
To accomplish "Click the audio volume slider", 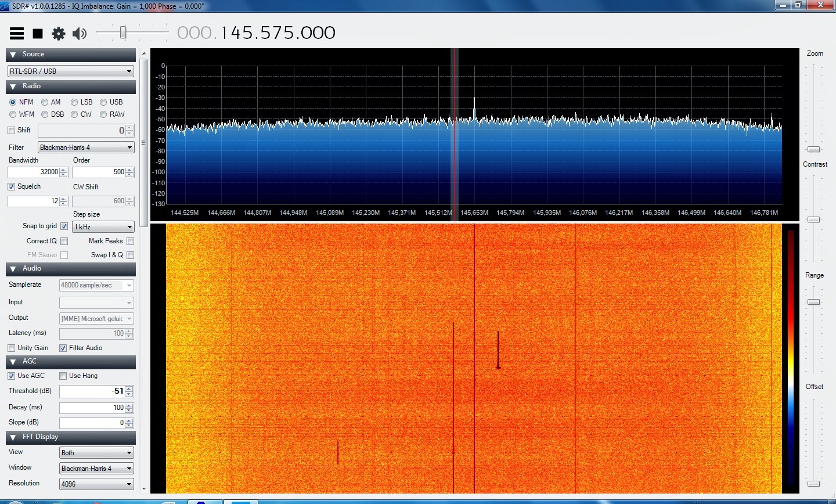I will (x=123, y=33).
